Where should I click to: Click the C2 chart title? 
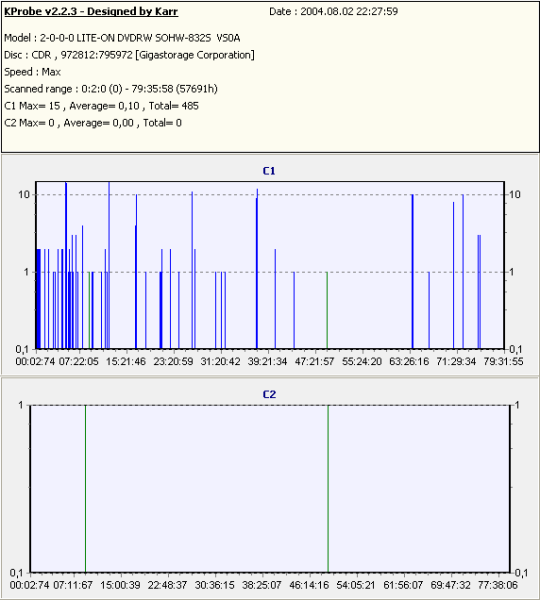[x=269, y=395]
